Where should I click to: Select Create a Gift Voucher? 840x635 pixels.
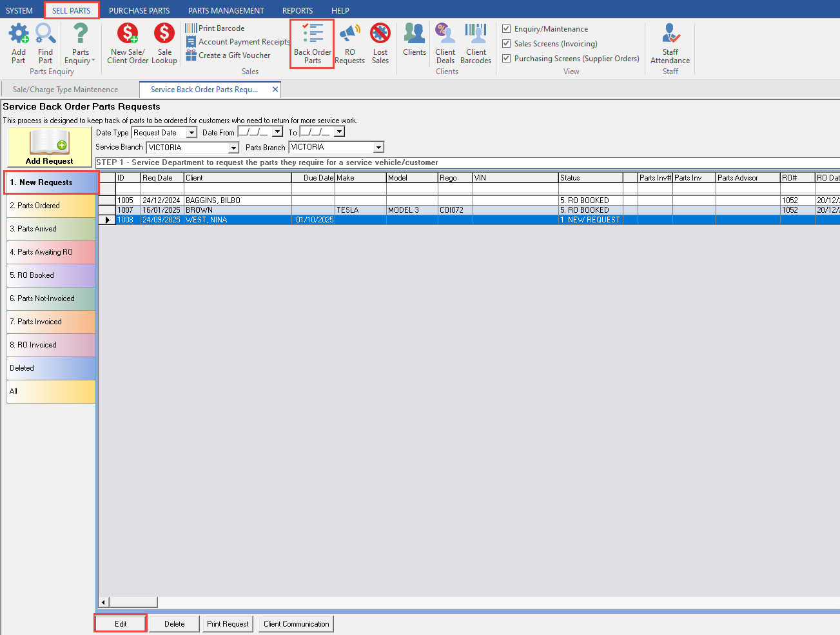[228, 55]
